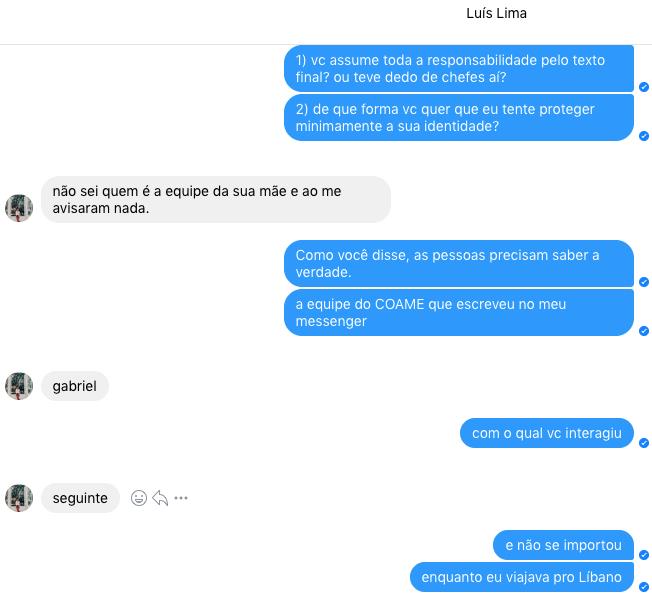
Task: Click the emoji reaction icon beside 'seguinte'
Action: coord(139,498)
